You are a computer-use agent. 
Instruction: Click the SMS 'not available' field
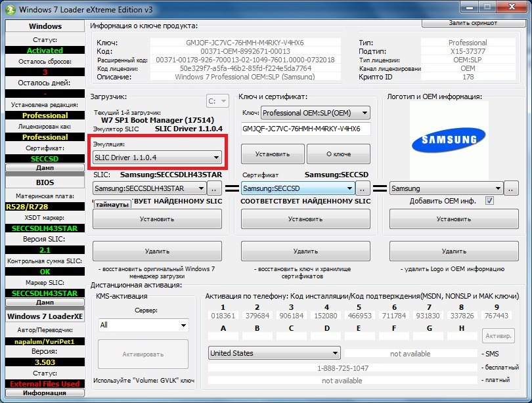[x=410, y=354]
